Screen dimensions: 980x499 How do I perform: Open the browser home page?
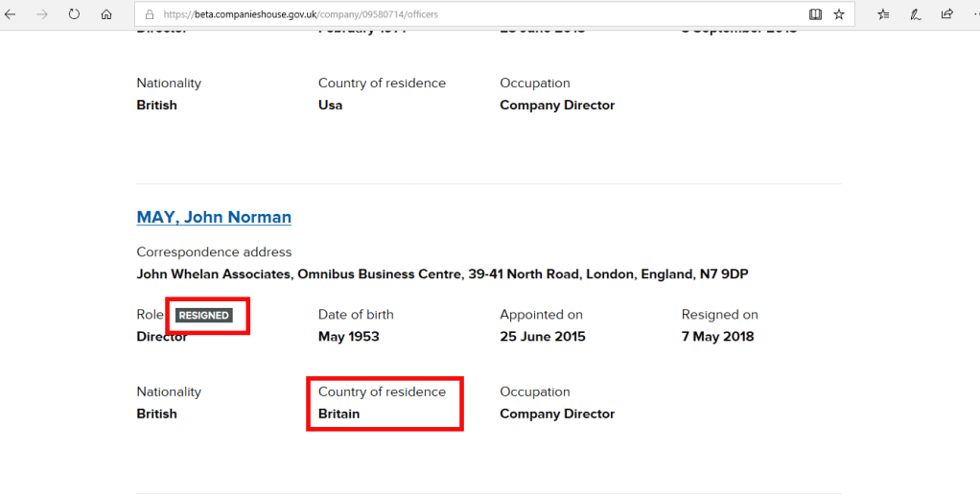point(106,14)
